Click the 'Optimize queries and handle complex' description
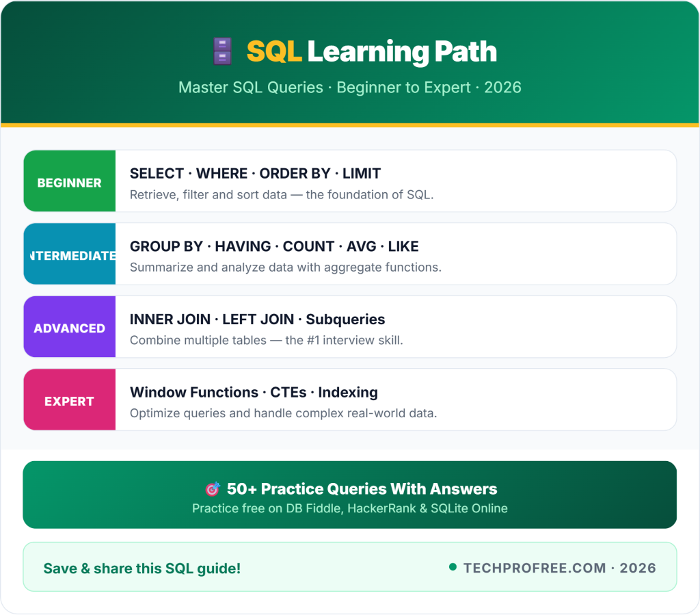The image size is (700, 615). point(284,413)
